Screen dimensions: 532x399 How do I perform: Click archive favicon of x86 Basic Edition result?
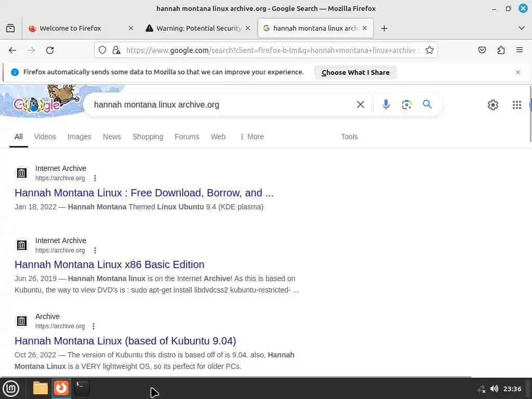(x=22, y=245)
